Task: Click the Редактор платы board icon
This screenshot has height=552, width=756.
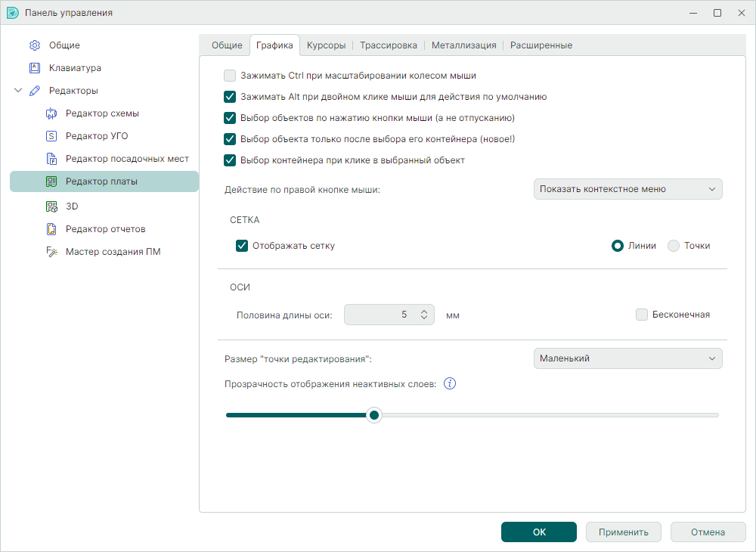Action: (x=51, y=181)
